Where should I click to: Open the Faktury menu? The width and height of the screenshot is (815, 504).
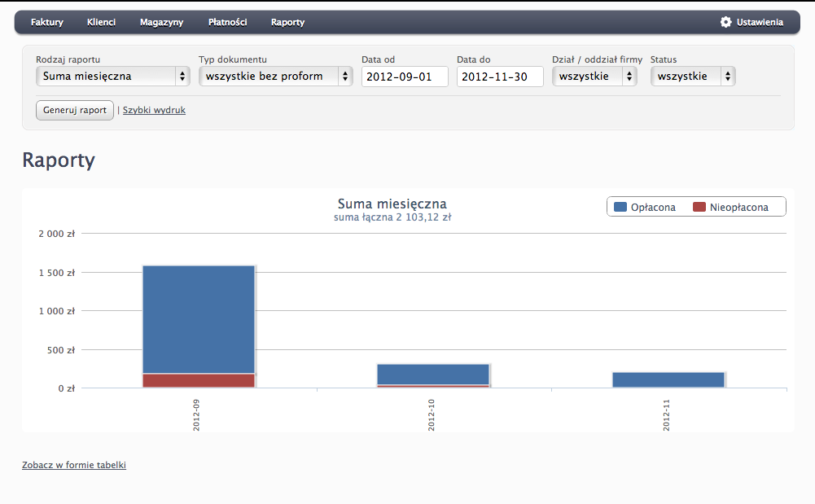click(46, 22)
